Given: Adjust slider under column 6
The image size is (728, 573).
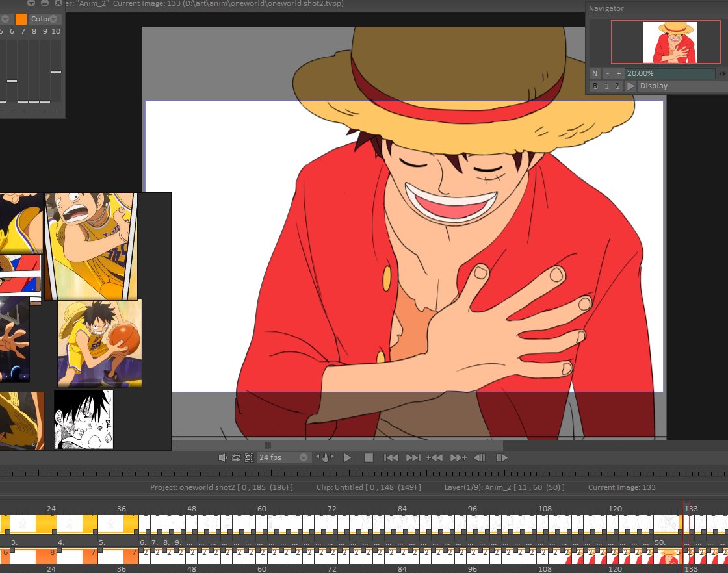Looking at the screenshot, I should click(12, 81).
